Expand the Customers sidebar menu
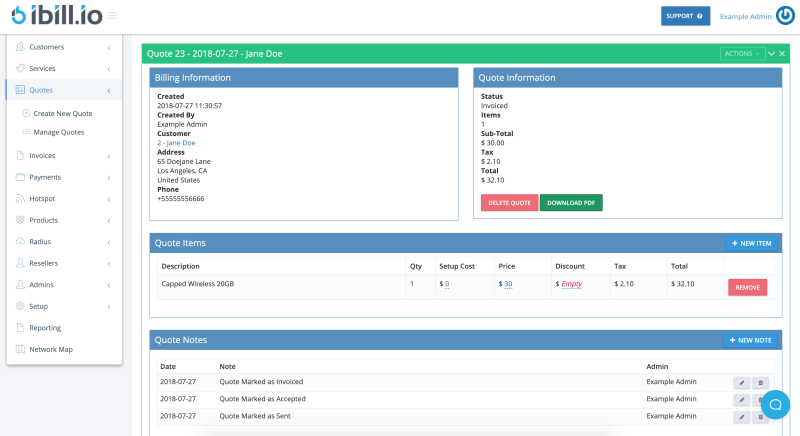This screenshot has width=800, height=436. pyautogui.click(x=63, y=47)
